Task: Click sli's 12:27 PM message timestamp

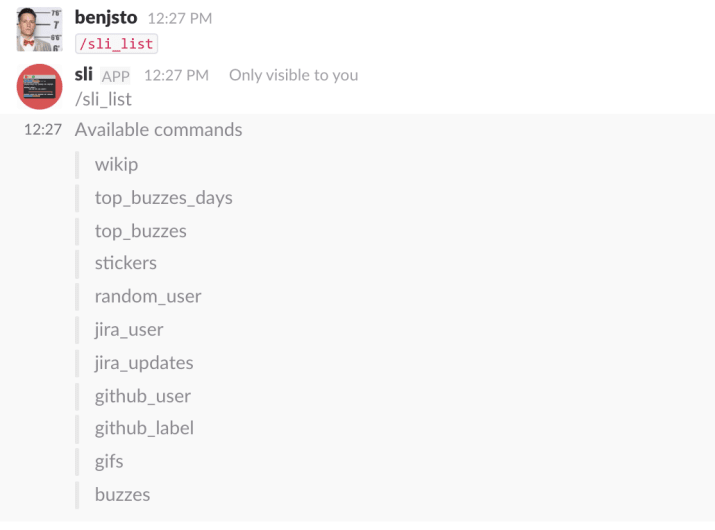Action: coord(176,75)
